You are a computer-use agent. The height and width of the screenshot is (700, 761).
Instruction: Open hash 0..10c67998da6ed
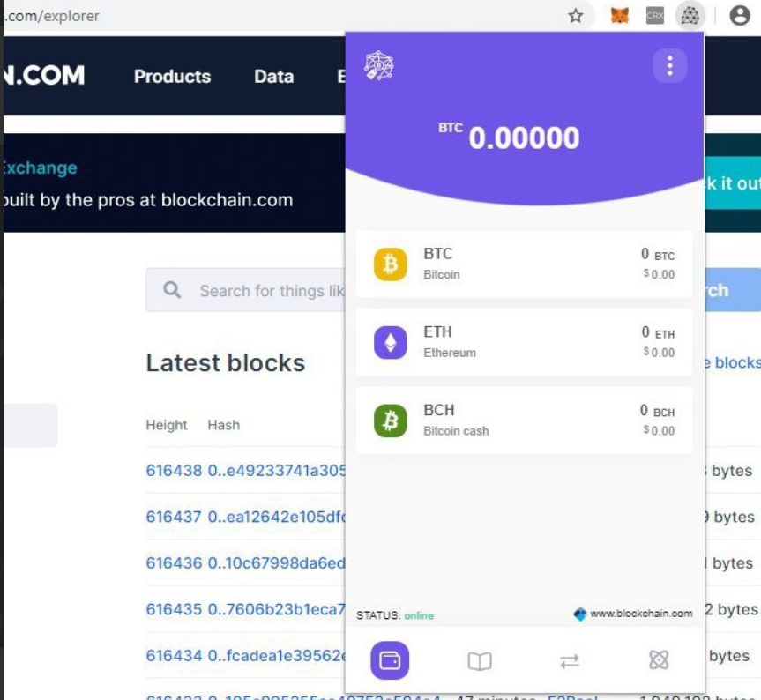[x=277, y=562]
